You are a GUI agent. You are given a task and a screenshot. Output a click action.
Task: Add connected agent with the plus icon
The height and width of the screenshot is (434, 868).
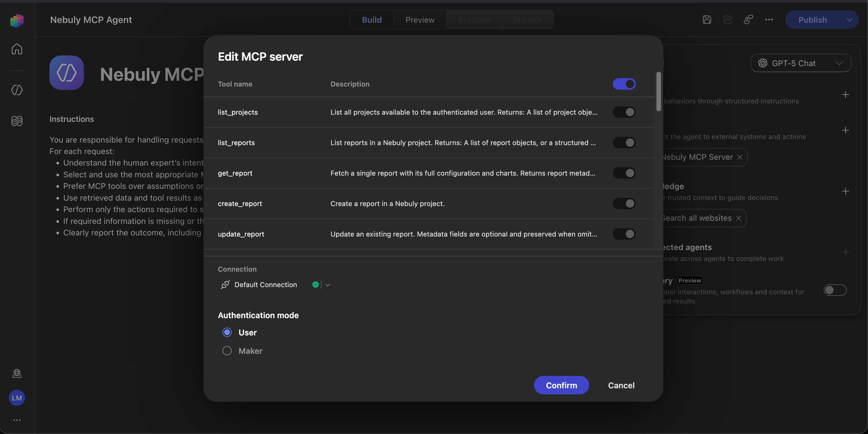(x=845, y=252)
